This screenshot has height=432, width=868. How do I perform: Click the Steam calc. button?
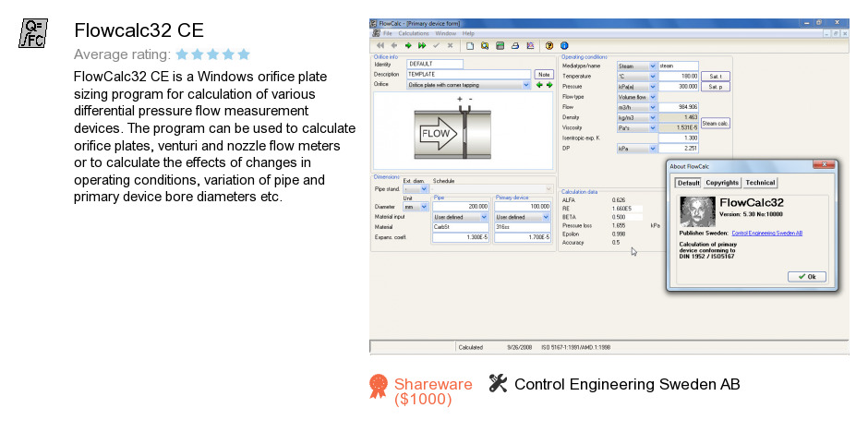point(716,124)
